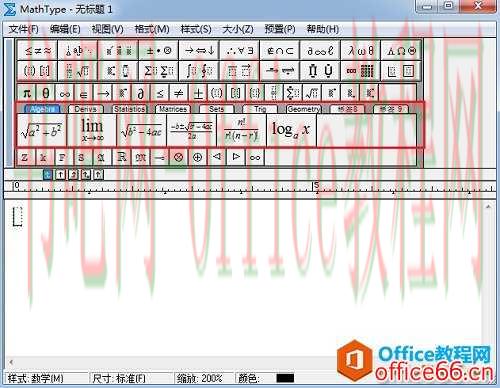Insert the ▷ right triangle symbol
The image size is (500, 388).
[236, 157]
